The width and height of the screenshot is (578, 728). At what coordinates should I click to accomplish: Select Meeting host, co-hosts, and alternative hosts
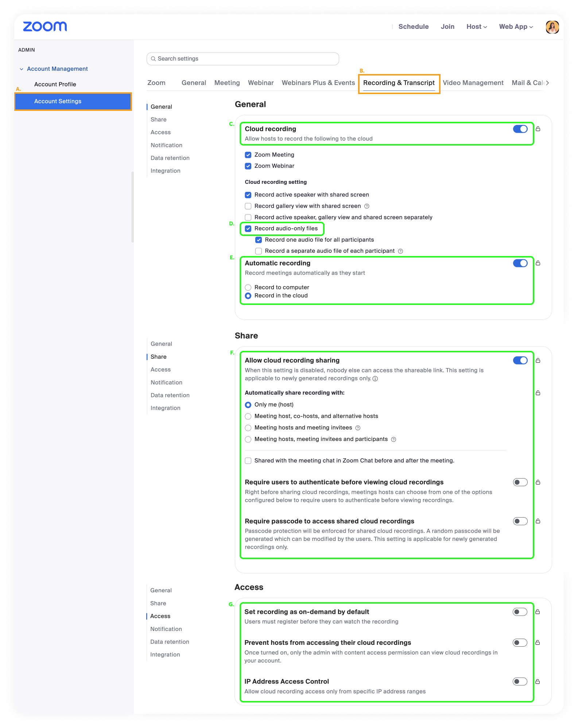[x=248, y=416]
